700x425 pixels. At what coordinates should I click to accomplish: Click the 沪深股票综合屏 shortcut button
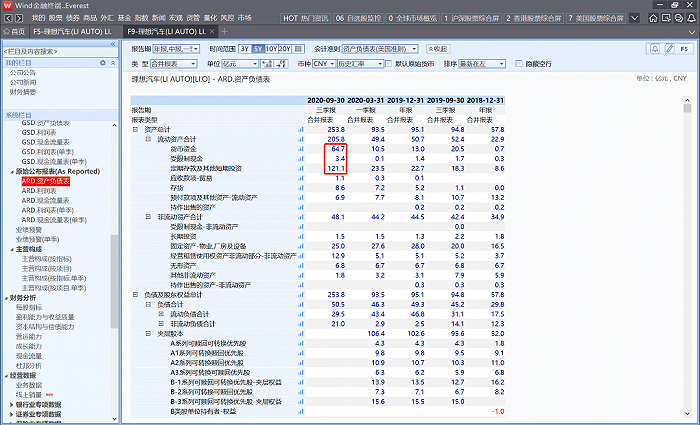471,18
